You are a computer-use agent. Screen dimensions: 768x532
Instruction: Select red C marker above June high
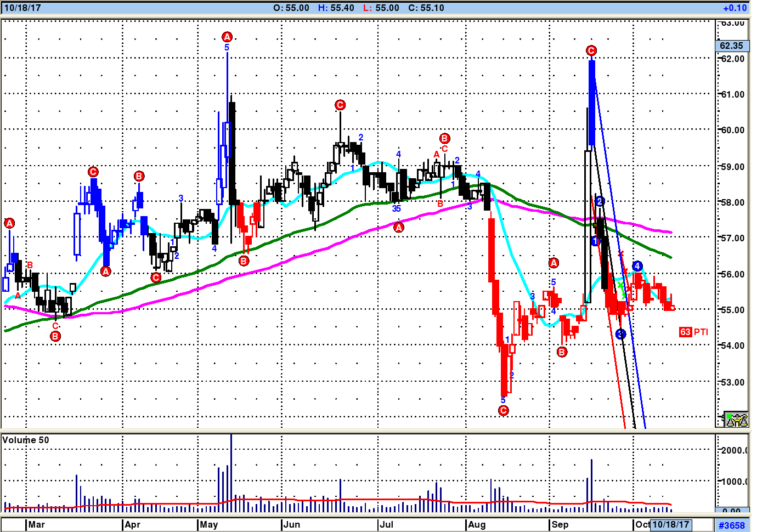[x=340, y=105]
